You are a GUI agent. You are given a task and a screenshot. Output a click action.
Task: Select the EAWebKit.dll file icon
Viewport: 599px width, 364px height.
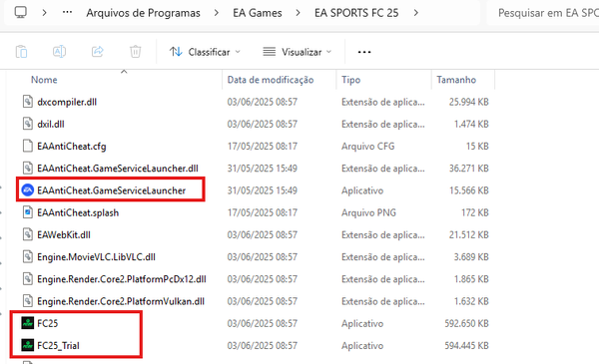(28, 234)
